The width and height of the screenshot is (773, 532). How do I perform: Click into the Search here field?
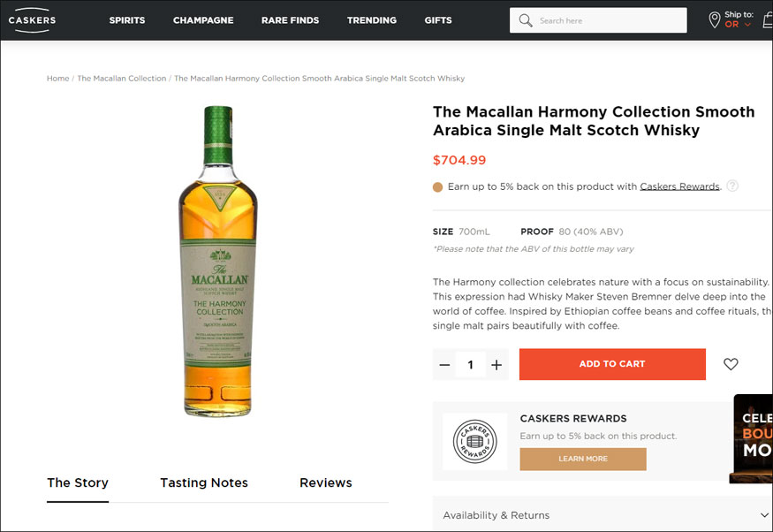click(x=610, y=20)
